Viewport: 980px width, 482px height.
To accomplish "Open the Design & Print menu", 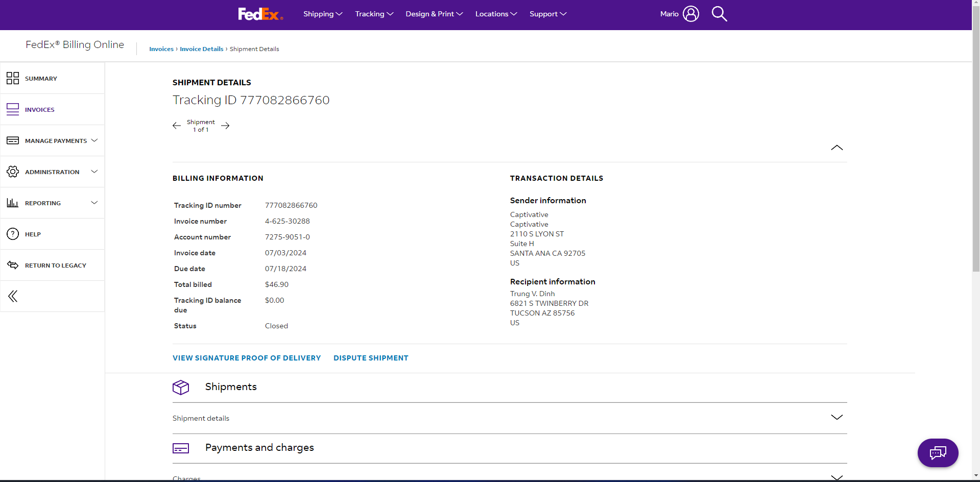I will coord(434,14).
